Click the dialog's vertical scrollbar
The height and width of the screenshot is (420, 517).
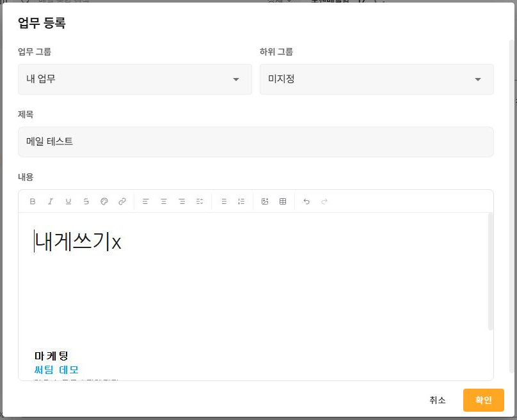[512, 206]
